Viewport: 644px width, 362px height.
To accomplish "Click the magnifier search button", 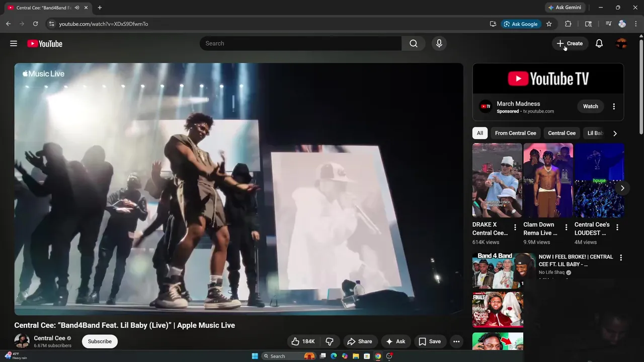I will pos(414,44).
